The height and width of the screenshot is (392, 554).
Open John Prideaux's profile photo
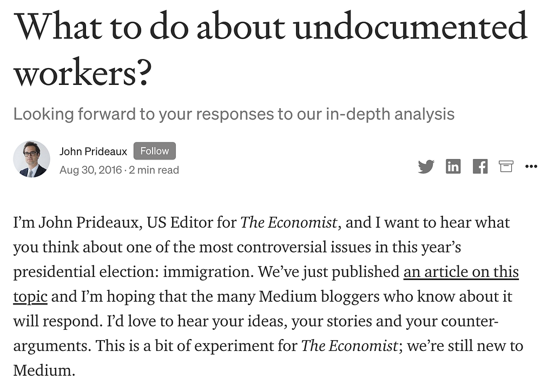click(31, 159)
